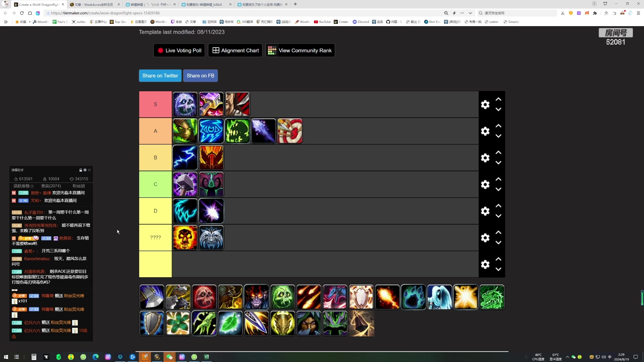Select the white wolf icon in ???? tier

(211, 238)
